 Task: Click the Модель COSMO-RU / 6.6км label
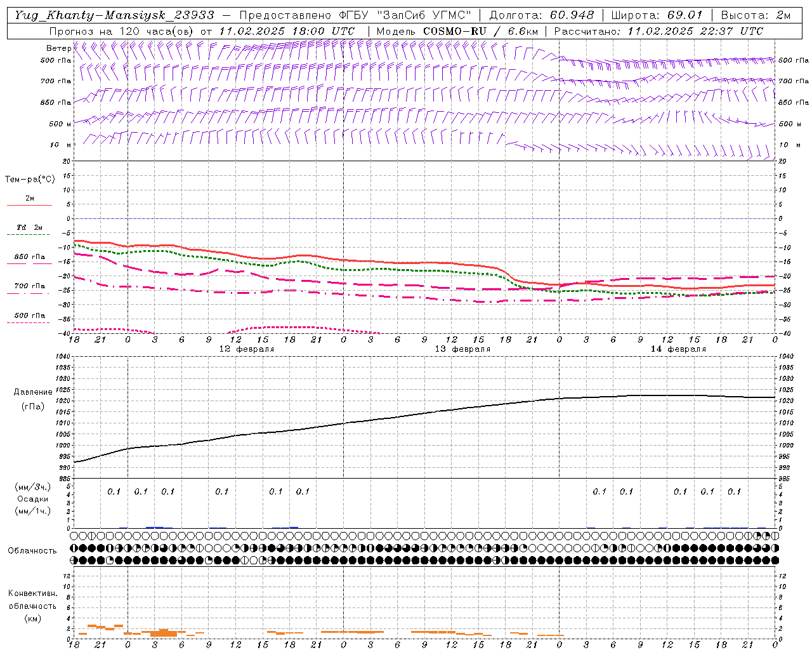tap(457, 31)
